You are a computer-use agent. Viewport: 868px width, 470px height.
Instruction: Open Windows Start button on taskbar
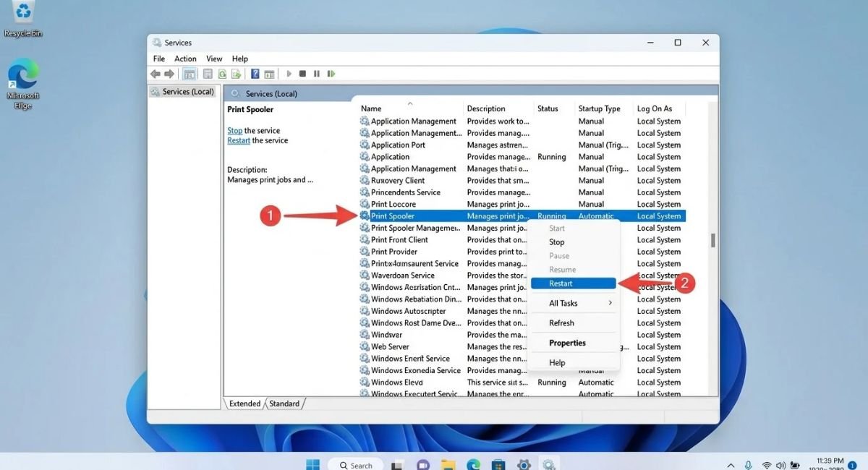click(312, 465)
